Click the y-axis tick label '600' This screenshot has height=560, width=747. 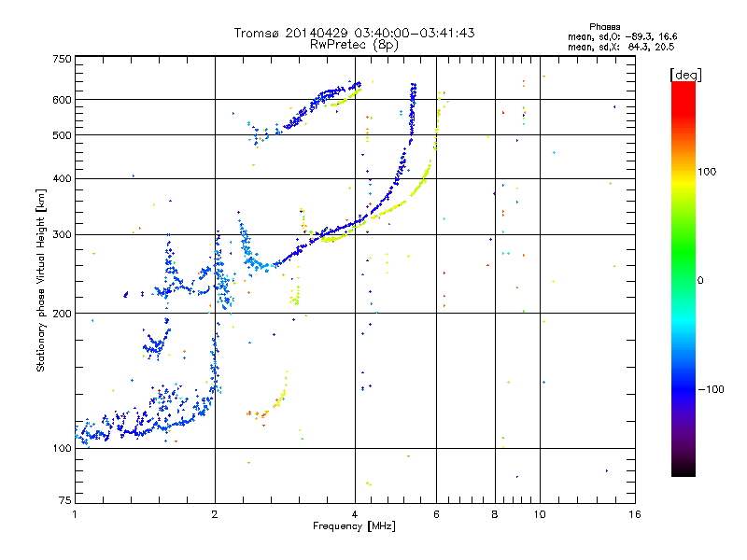(62, 100)
